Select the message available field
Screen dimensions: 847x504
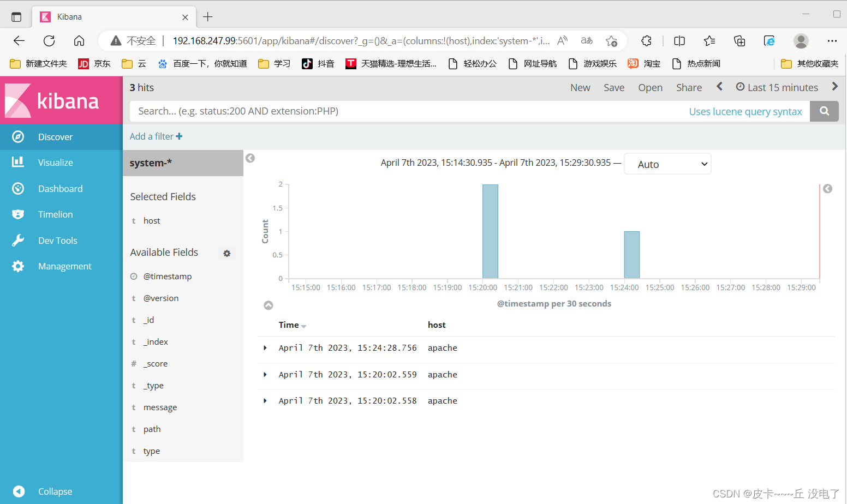(160, 407)
